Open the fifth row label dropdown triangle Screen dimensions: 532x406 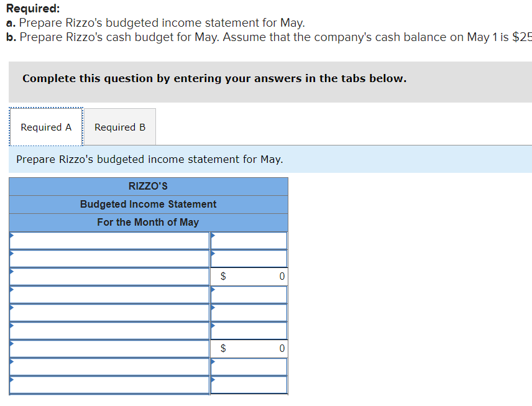coord(11,308)
